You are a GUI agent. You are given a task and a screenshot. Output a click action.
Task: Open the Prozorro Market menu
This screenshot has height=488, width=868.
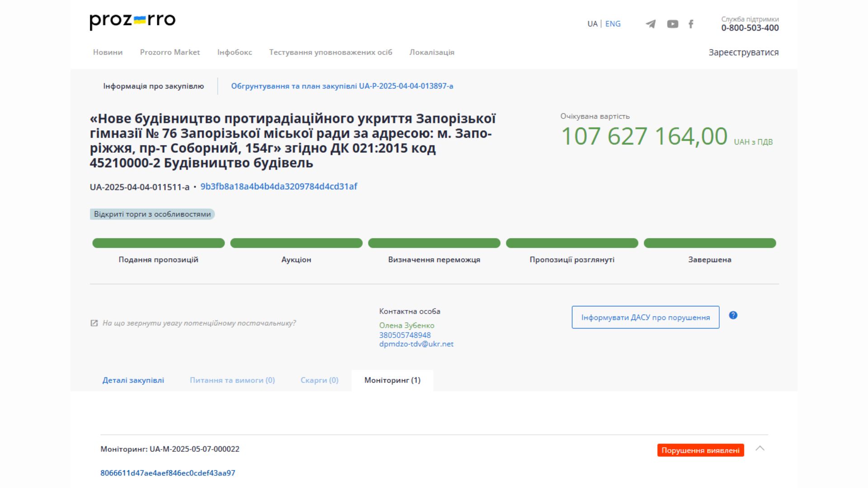[170, 52]
